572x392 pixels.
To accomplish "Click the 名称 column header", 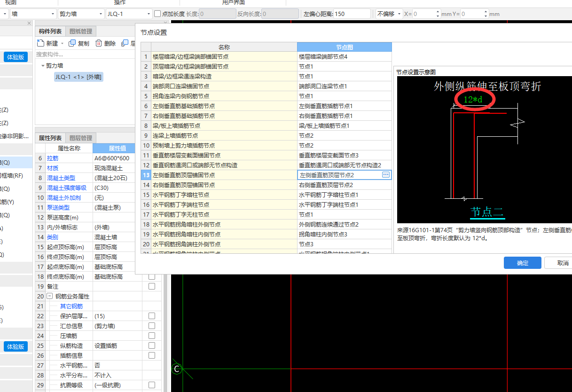I will [x=224, y=47].
